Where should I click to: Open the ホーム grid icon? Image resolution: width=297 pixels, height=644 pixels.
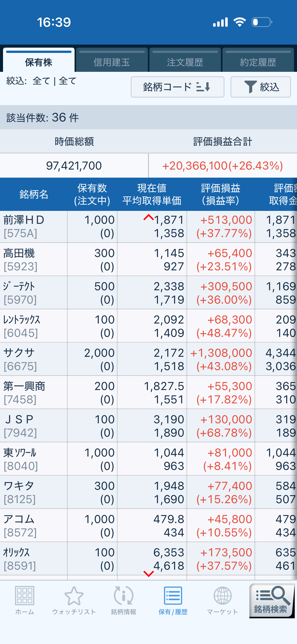24,596
